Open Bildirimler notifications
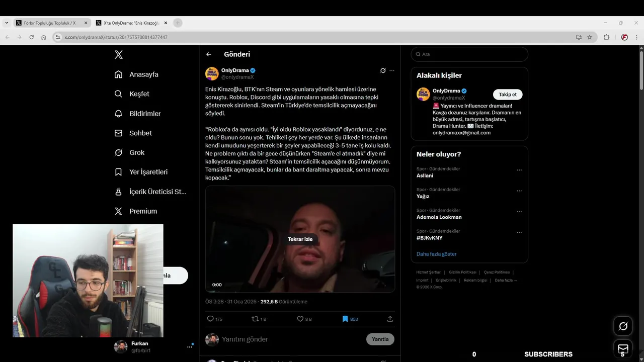644x362 pixels. point(138,114)
